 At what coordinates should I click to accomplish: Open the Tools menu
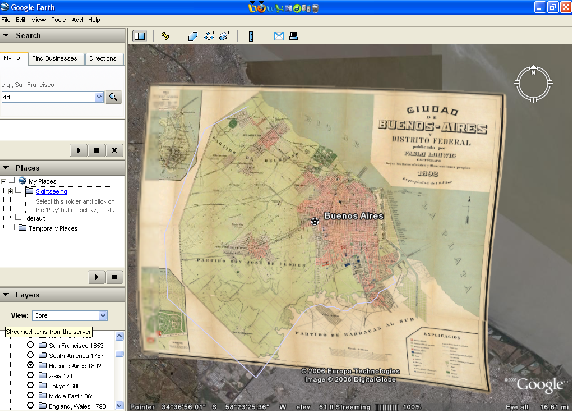click(58, 20)
